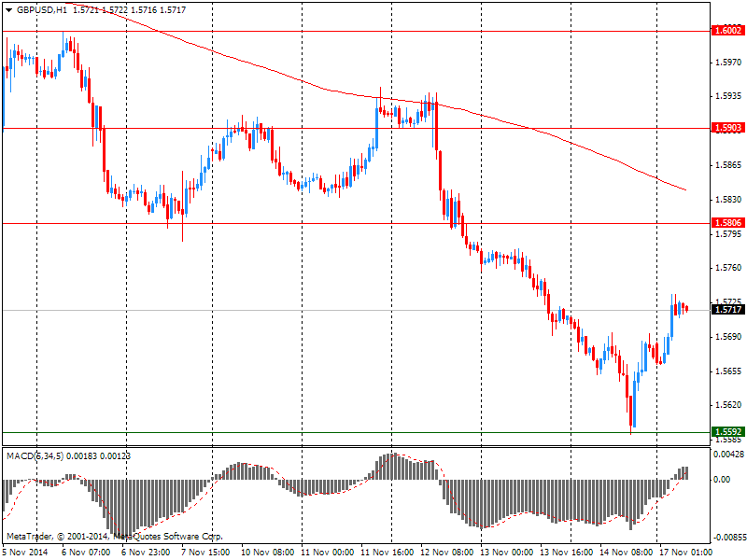The height and width of the screenshot is (560, 747).
Task: Click the 1.5830 price scale value
Action: 728,200
